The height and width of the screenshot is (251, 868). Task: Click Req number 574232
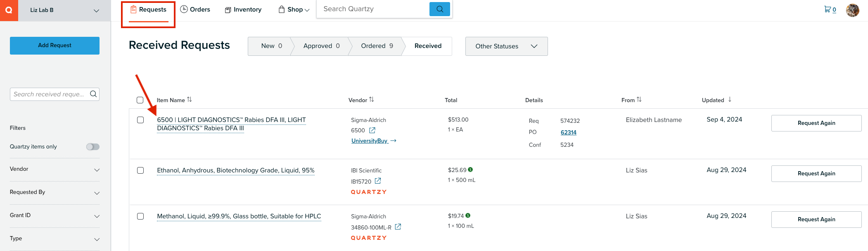point(570,121)
